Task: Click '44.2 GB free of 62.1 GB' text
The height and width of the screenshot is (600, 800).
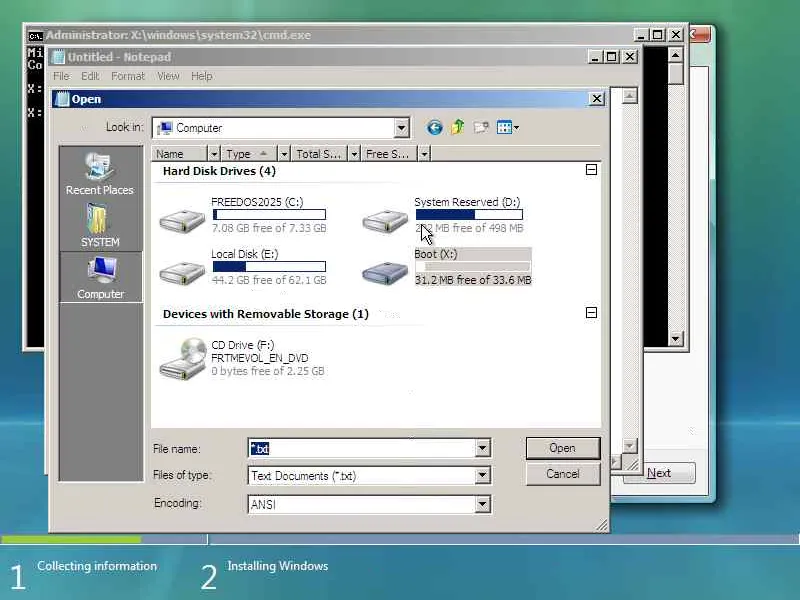Action: (x=269, y=280)
